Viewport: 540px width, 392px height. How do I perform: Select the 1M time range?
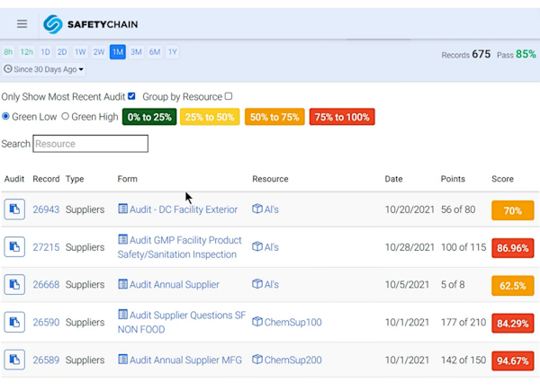(x=118, y=52)
